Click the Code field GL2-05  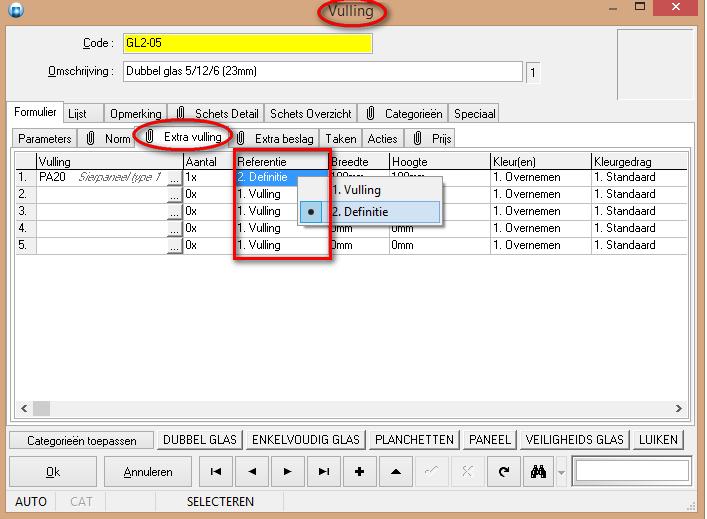coord(248,43)
